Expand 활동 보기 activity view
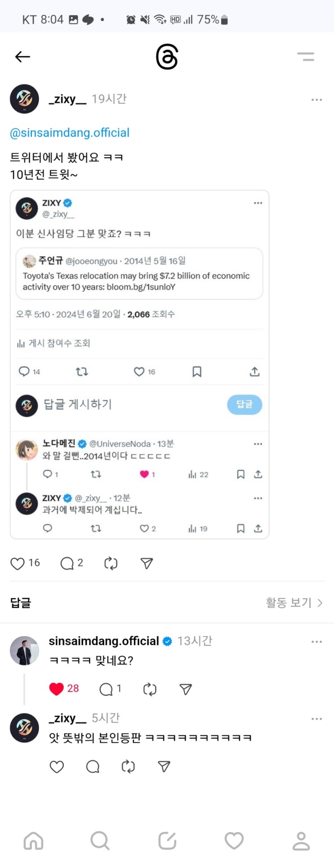This screenshot has width=334, height=868. coord(294,603)
